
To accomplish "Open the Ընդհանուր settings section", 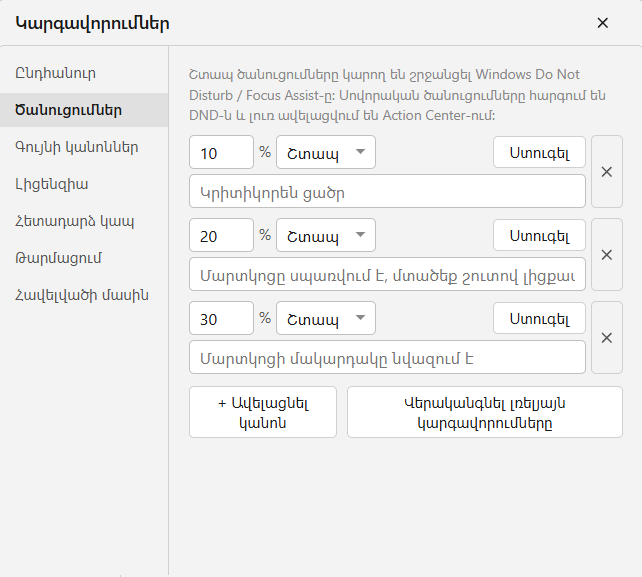I will [84, 73].
